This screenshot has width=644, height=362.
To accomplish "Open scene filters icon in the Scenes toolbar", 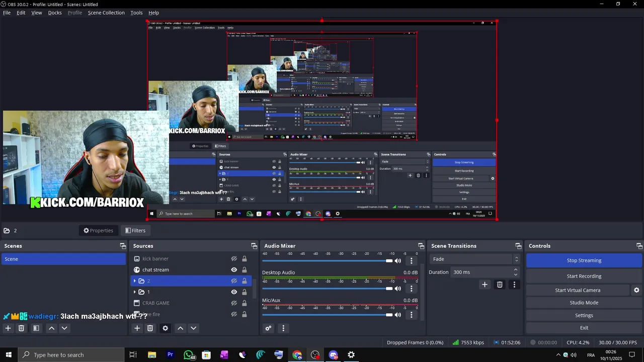I will [36, 328].
